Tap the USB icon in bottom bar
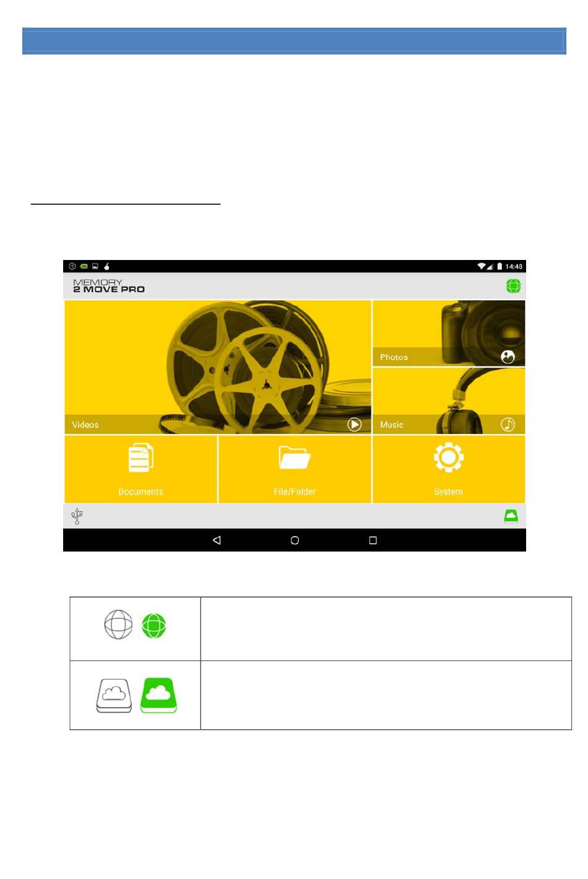Screen dimensions: 588x879 (x=77, y=516)
